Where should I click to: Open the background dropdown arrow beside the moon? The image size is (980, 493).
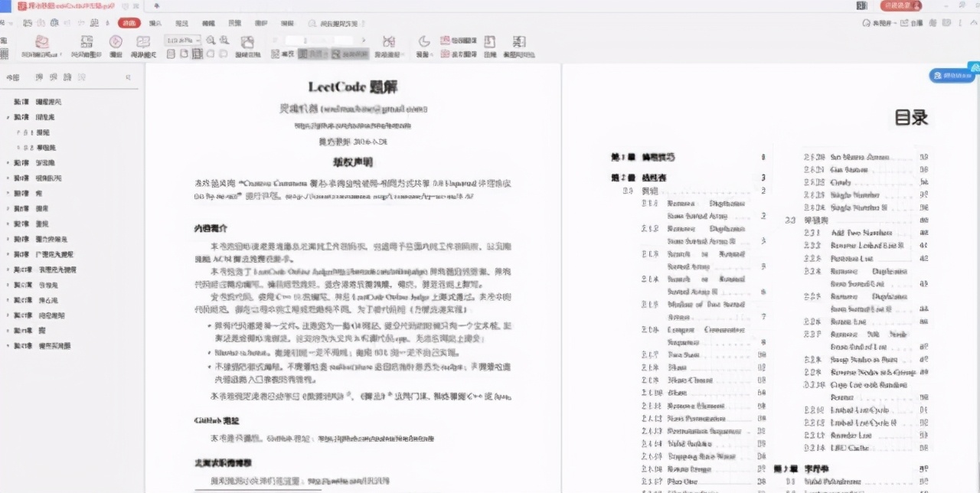431,55
